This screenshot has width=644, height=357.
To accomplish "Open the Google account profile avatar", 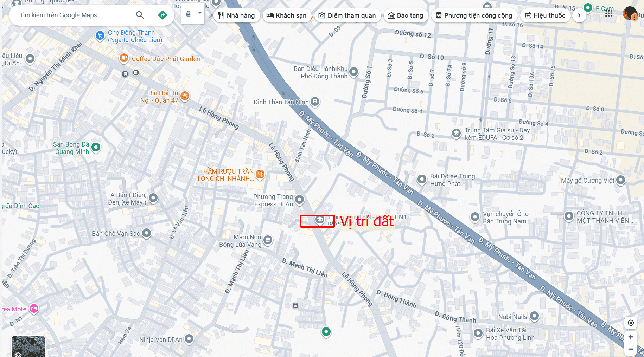I will pos(630,13).
